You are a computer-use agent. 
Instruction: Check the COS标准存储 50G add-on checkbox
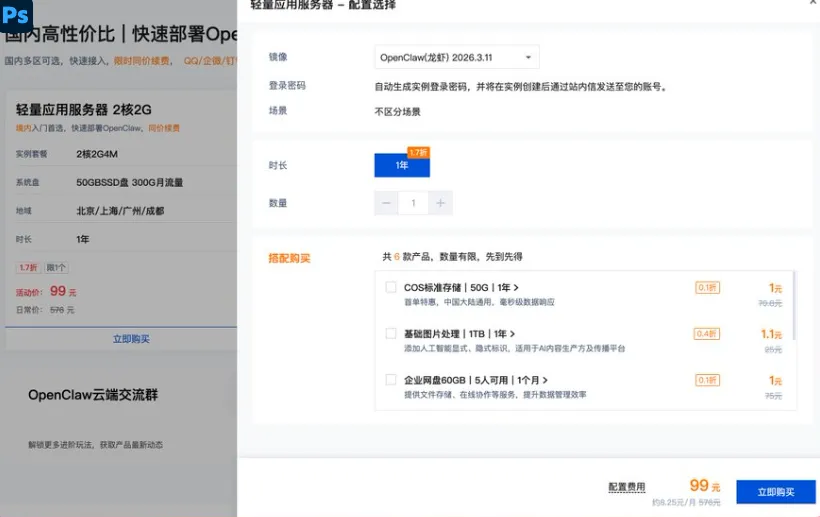391,287
